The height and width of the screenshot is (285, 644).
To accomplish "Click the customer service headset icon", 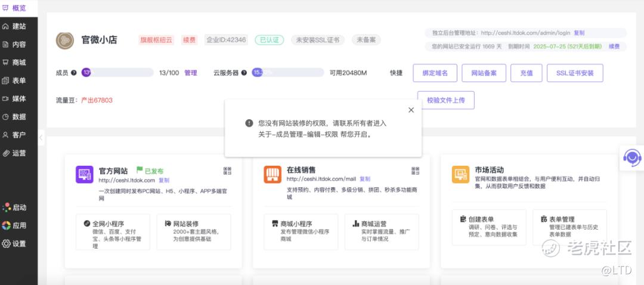I will (632, 158).
